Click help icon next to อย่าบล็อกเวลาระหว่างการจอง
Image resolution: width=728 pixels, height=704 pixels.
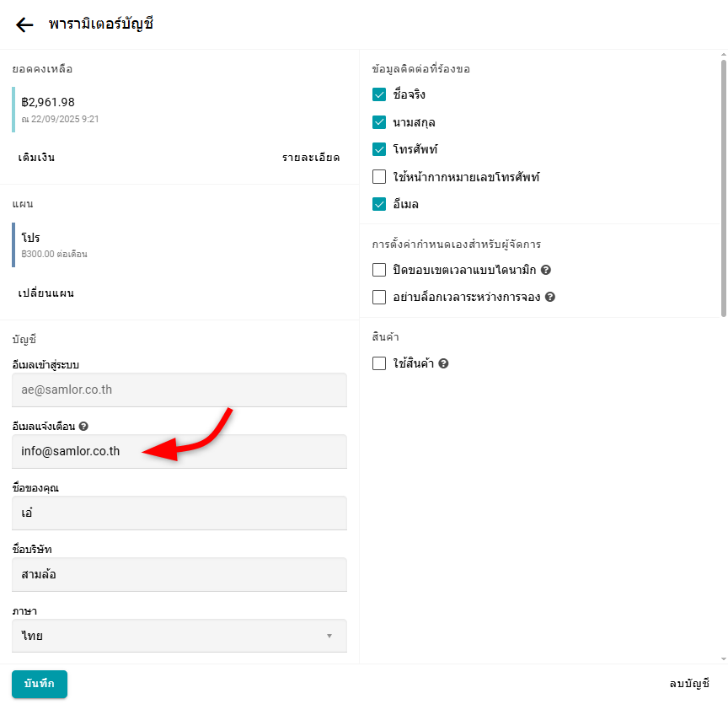pyautogui.click(x=549, y=298)
